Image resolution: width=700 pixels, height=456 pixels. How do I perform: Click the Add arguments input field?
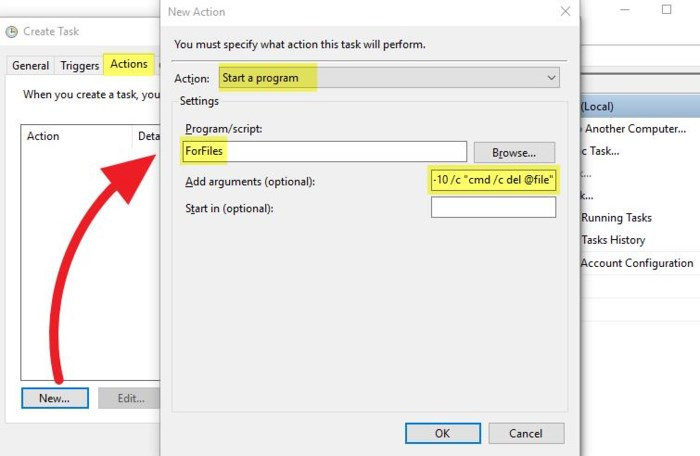[x=493, y=180]
